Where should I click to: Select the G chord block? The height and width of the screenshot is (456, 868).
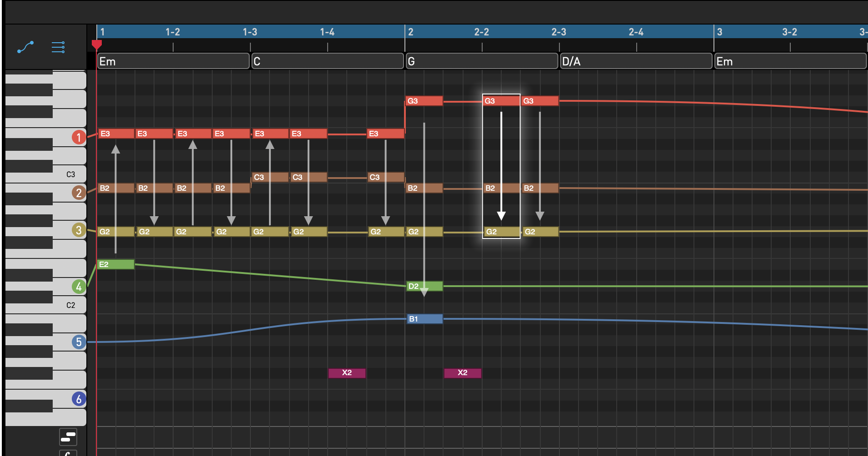(482, 61)
